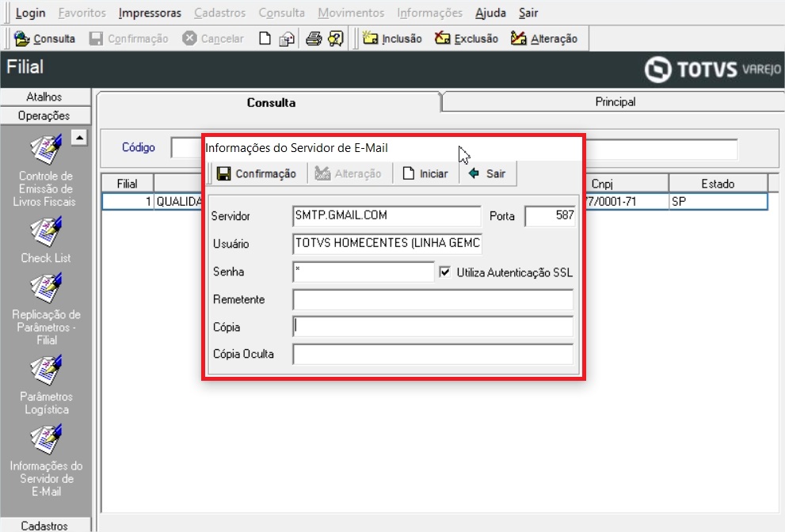Viewport: 785px width, 532px height.
Task: Click the Cópia Oculta input field
Action: (433, 354)
